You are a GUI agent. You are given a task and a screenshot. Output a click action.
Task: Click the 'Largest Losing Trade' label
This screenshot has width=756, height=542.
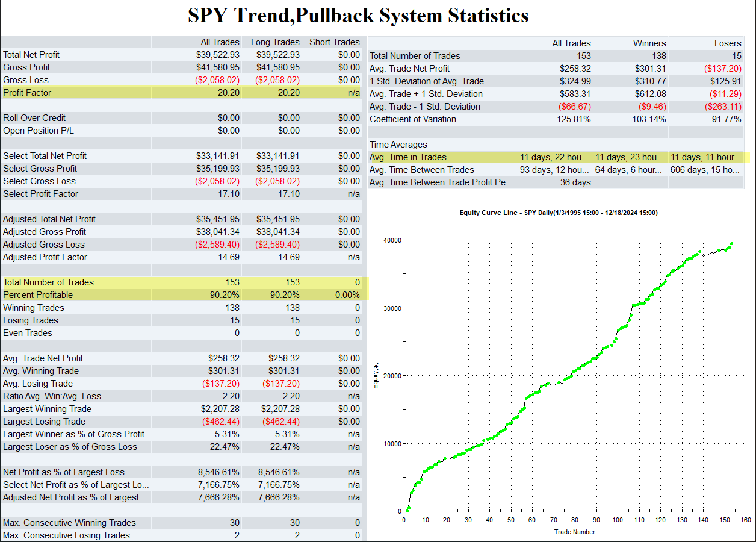(45, 422)
